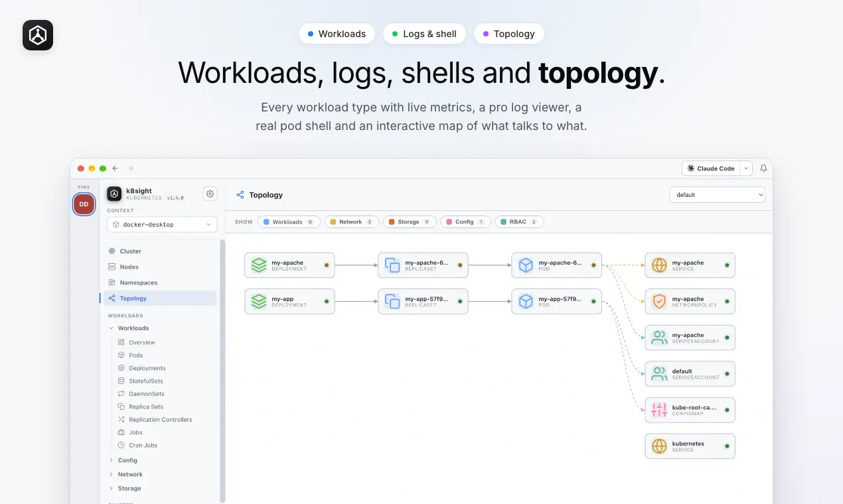Open the Claude Code dropdown arrow
Image resolution: width=843 pixels, height=504 pixels.
coord(746,168)
